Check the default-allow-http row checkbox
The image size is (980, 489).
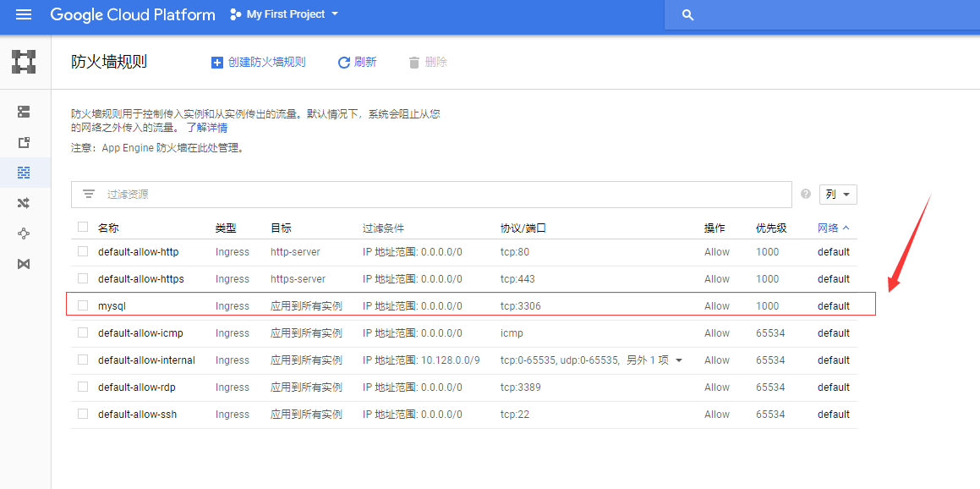pyautogui.click(x=83, y=251)
